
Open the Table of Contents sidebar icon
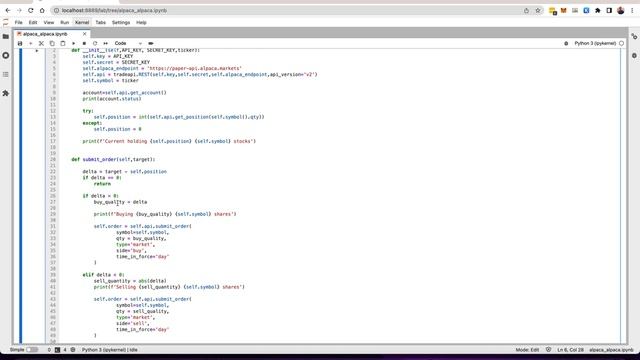6,74
